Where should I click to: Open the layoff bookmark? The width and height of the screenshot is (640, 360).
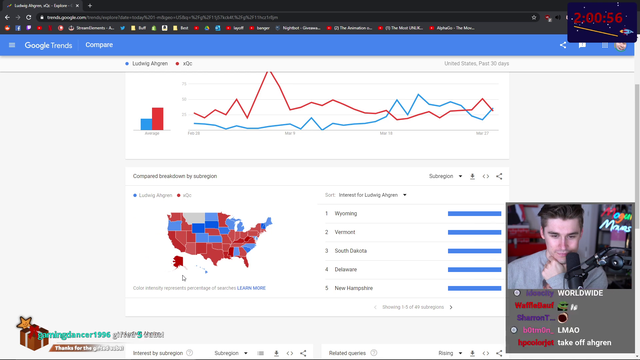click(x=235, y=28)
